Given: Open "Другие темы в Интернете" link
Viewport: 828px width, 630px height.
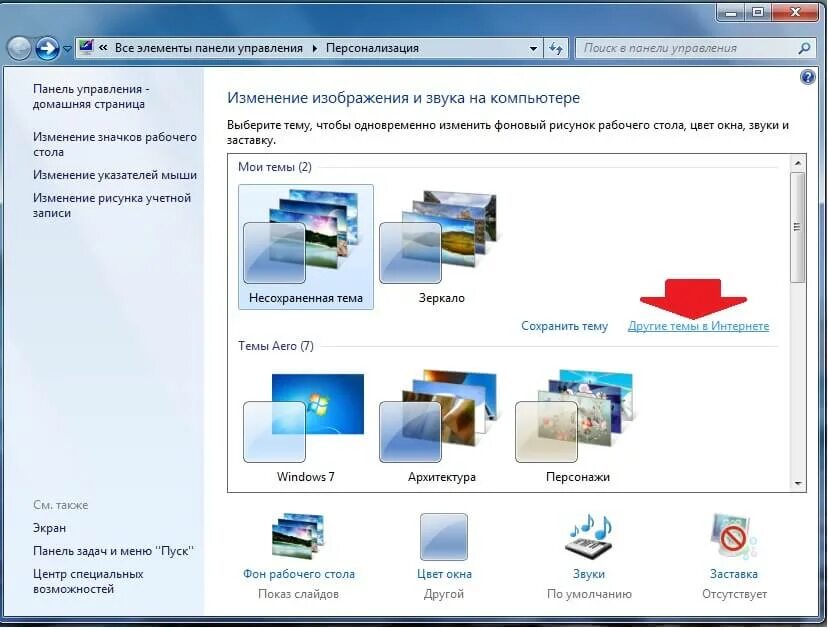Looking at the screenshot, I should (x=698, y=326).
